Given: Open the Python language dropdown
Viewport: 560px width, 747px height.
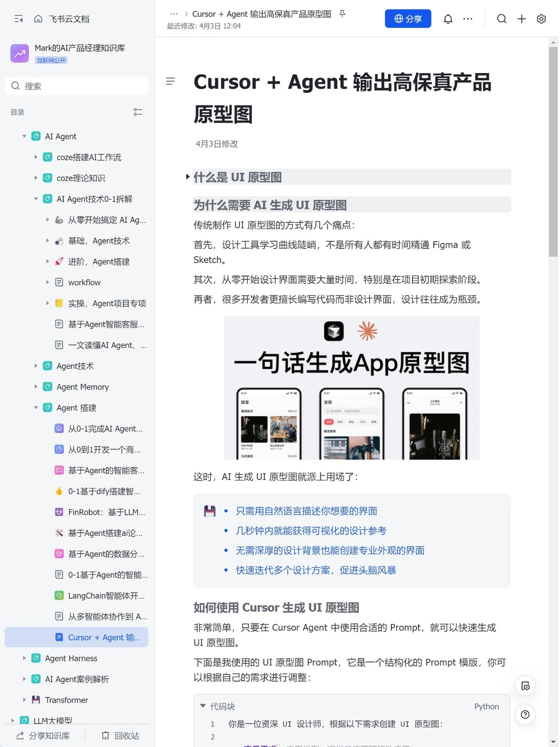Looking at the screenshot, I should 486,707.
